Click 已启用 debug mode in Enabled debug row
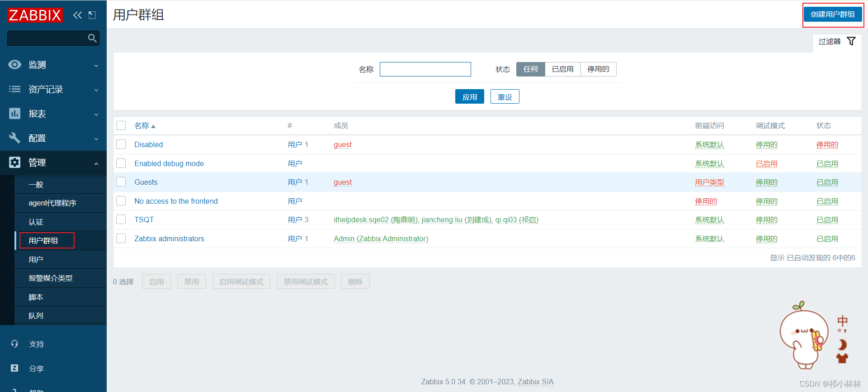The width and height of the screenshot is (868, 392). point(767,163)
